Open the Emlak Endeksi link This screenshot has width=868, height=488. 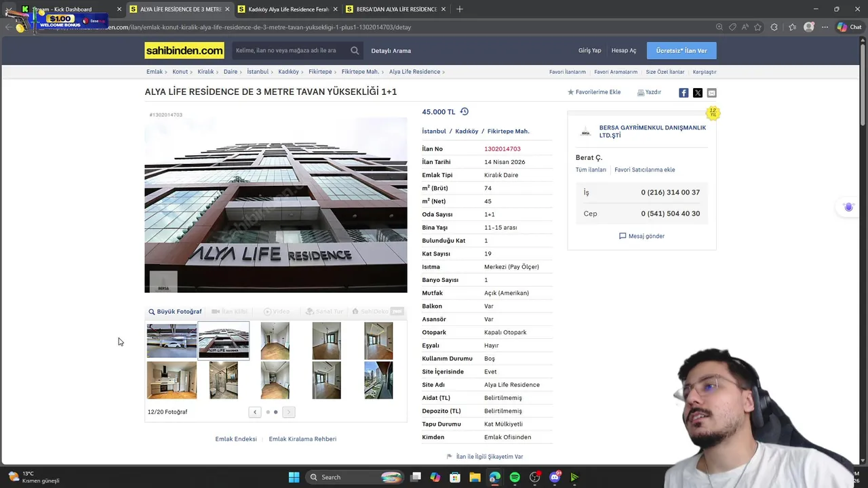pos(236,439)
